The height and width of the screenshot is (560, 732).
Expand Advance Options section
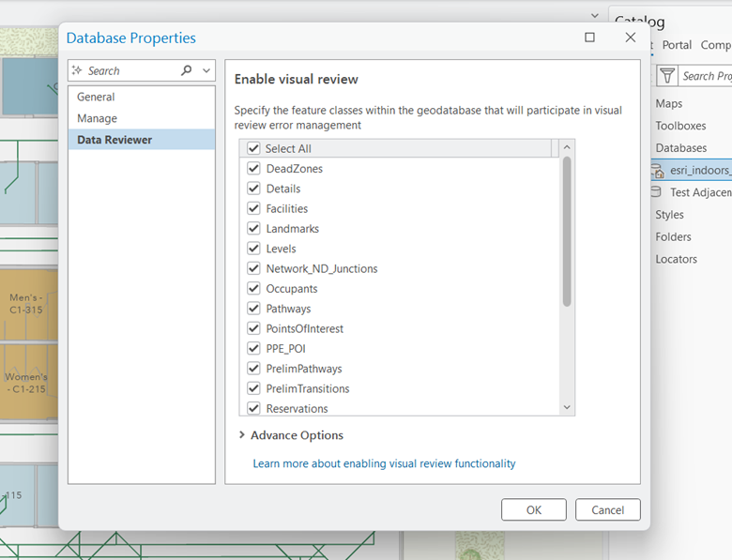[x=242, y=435]
